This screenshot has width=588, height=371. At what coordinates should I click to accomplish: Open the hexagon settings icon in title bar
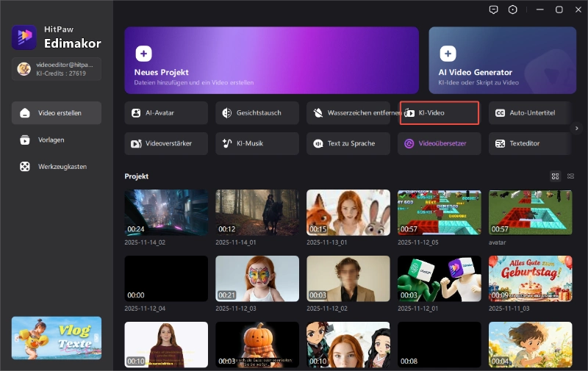coord(512,10)
